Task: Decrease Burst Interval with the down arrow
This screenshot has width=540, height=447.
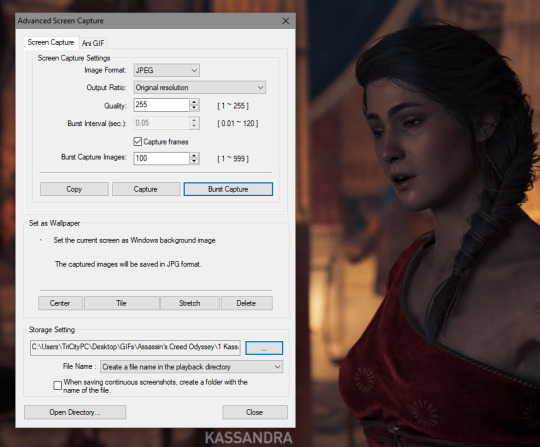Action: point(194,126)
